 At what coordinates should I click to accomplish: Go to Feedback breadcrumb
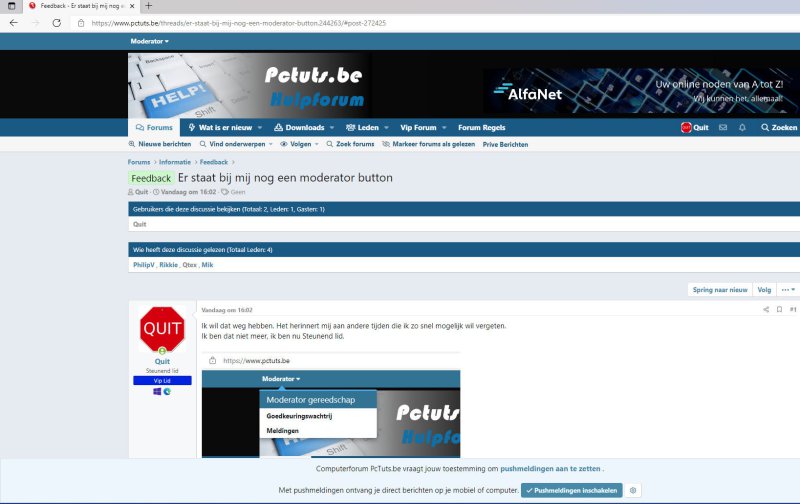coord(214,162)
